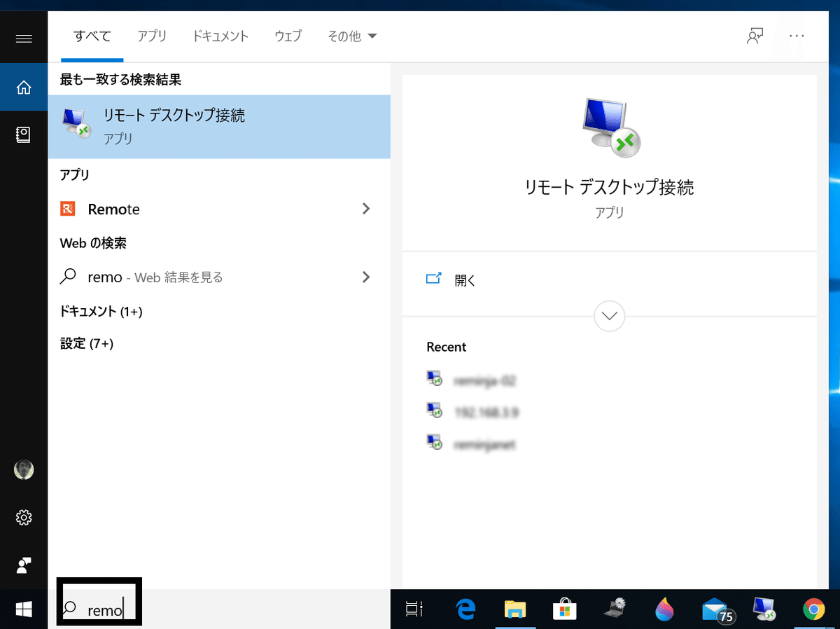
Task: Open Settings via the sidebar gear
Action: point(23,517)
